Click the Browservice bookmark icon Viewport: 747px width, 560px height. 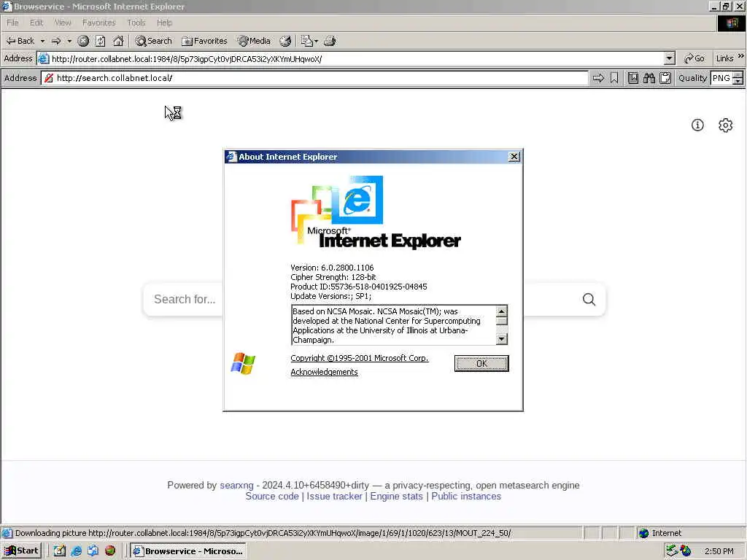614,78
